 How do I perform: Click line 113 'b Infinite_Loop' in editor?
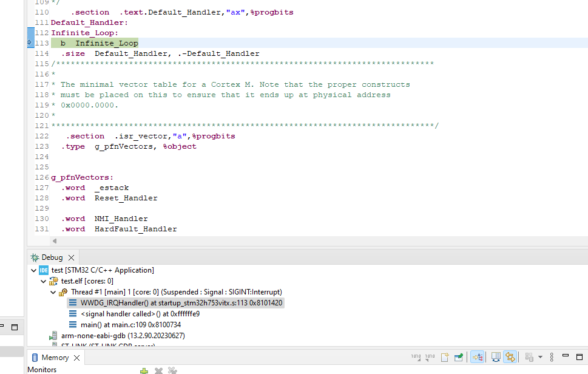(100, 43)
